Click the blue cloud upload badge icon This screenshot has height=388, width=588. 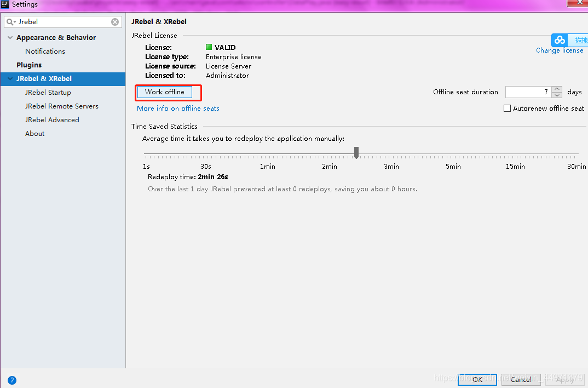coord(560,40)
